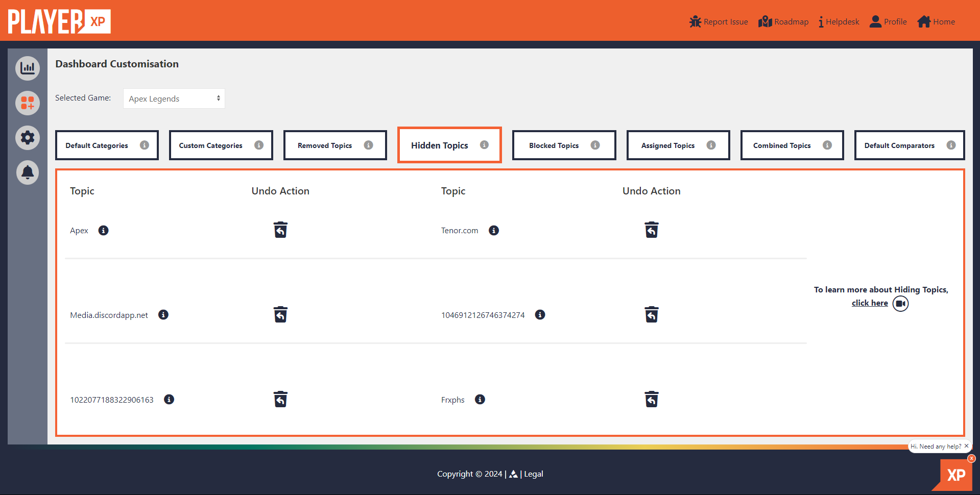Switch to the Blocked Topics tab
980x495 pixels.
coord(564,145)
